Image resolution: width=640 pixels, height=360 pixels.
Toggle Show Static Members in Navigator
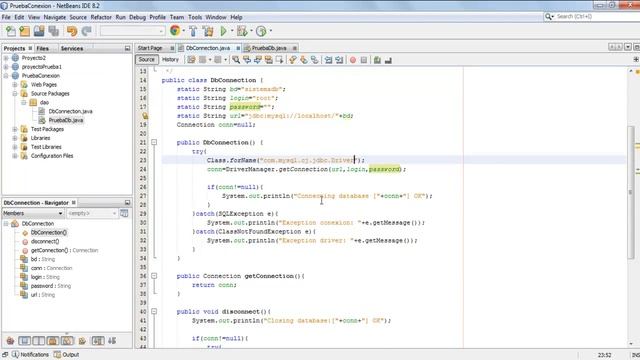click(39, 340)
